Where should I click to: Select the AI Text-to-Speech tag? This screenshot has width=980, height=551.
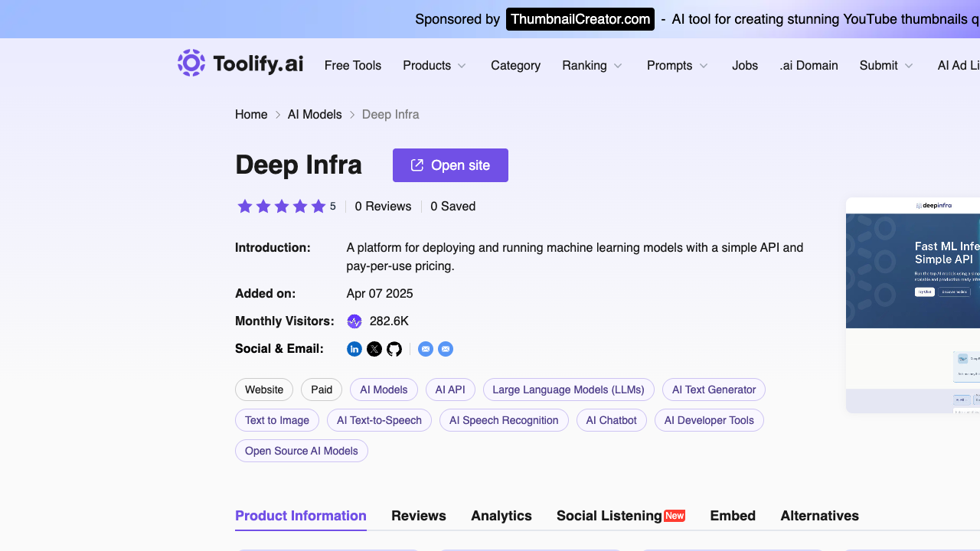[379, 420]
